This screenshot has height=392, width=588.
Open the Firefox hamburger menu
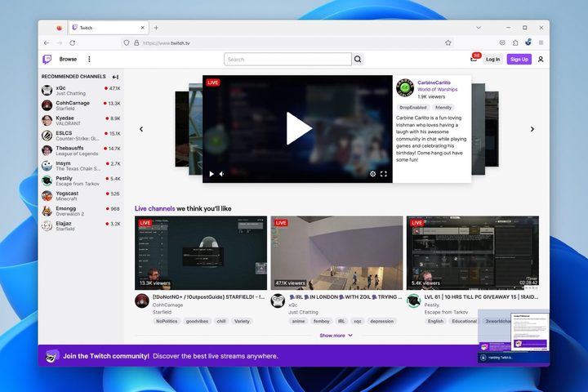pos(541,42)
